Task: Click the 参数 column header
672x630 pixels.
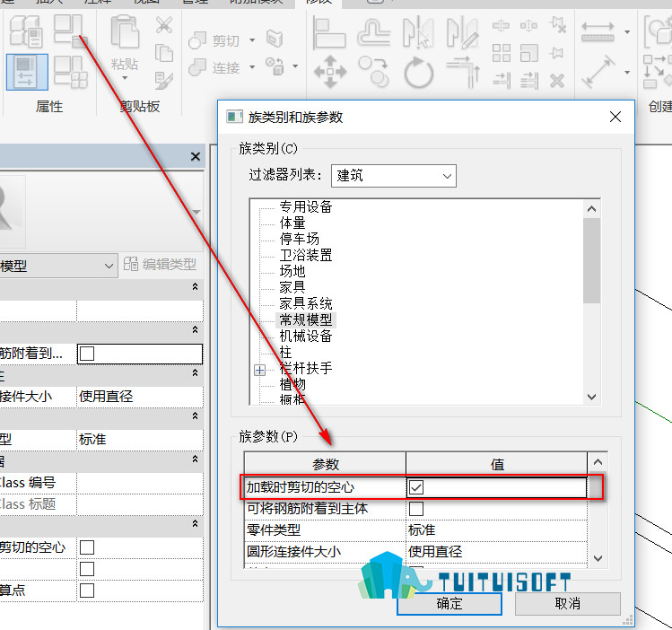Action: pyautogui.click(x=326, y=464)
